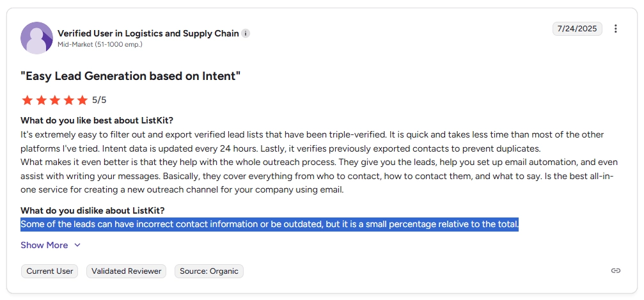Click the Mid-Market (51-1000 emp.) label

coord(100,44)
